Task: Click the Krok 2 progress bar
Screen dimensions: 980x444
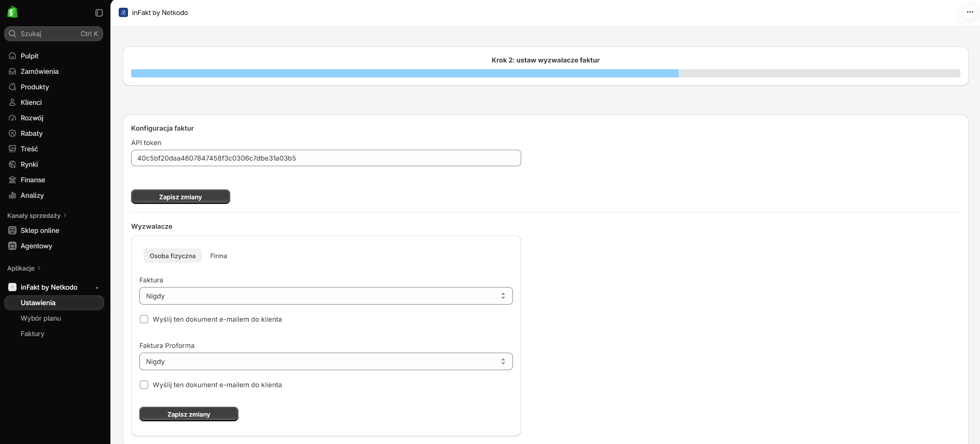Action: [x=545, y=73]
